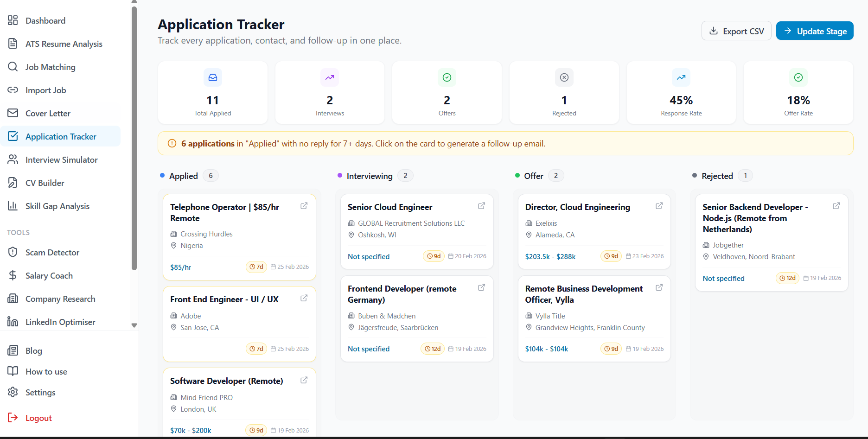
Task: Click the Rejected cross icon
Action: tap(564, 77)
